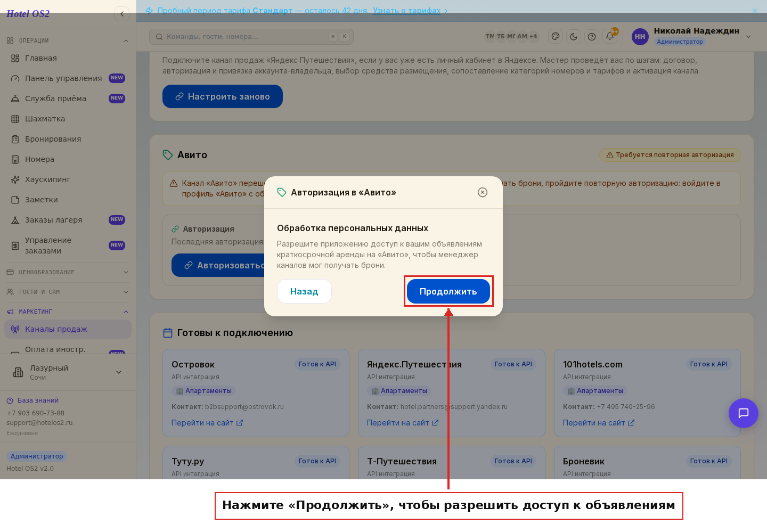Click the Шахматка table icon
Image resolution: width=767 pixels, height=532 pixels.
pos(15,119)
